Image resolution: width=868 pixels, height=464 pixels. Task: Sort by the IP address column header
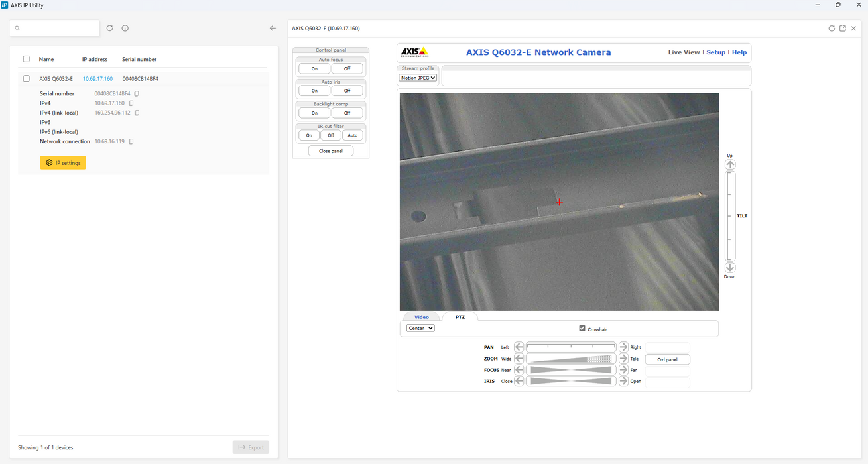tap(95, 59)
